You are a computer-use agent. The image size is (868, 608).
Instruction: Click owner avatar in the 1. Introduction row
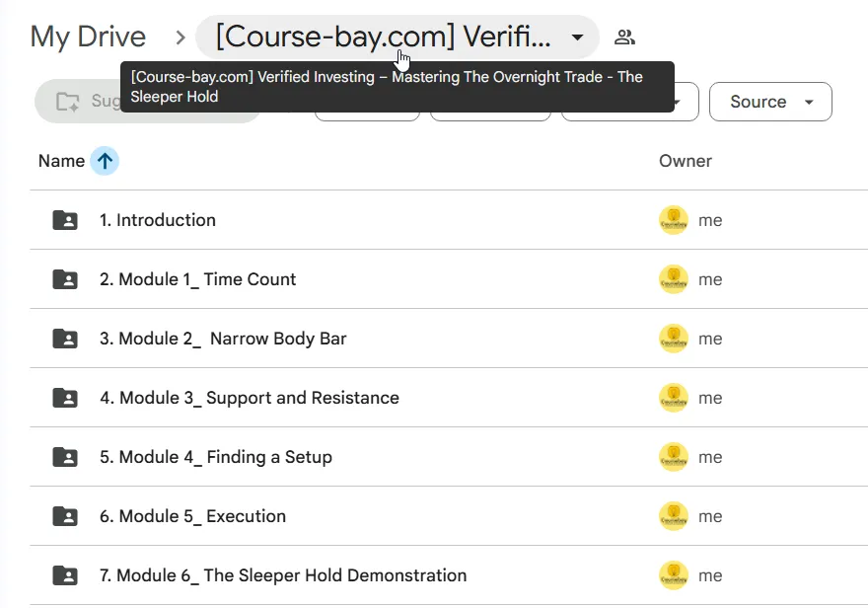click(x=674, y=220)
